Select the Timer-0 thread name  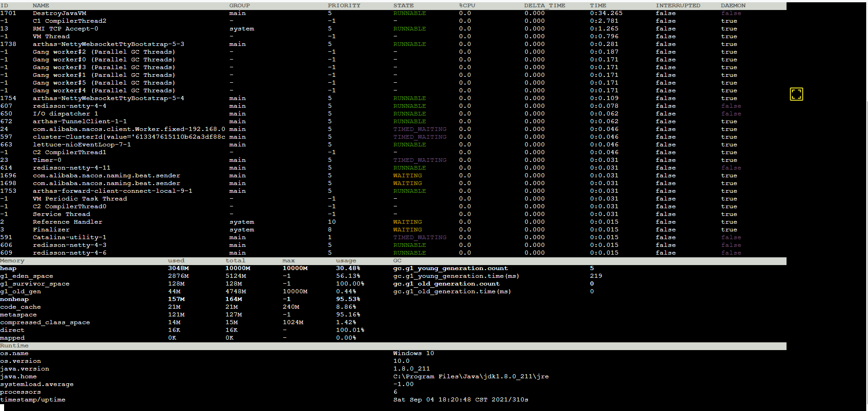47,160
